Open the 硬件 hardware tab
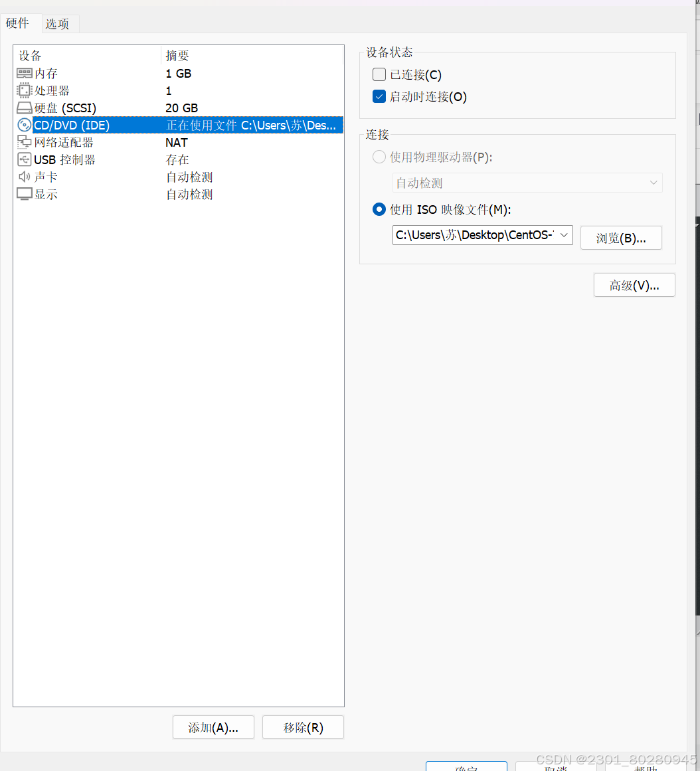The height and width of the screenshot is (771, 700). (x=18, y=23)
